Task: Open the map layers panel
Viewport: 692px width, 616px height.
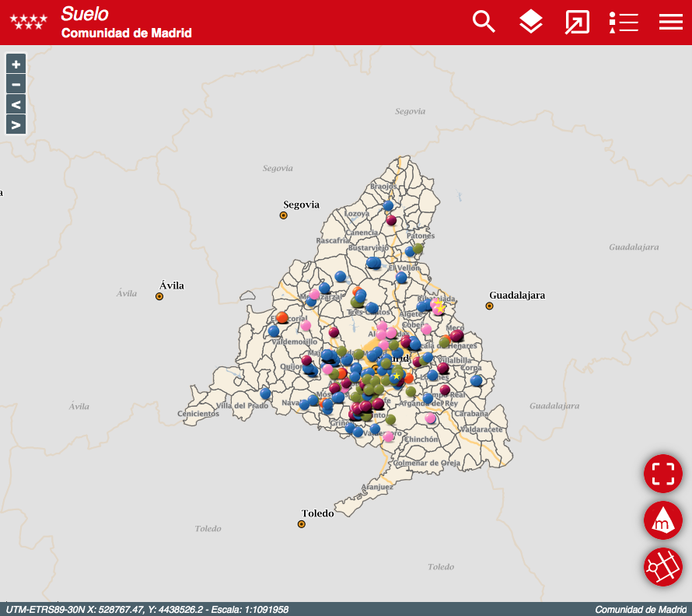Action: (530, 22)
